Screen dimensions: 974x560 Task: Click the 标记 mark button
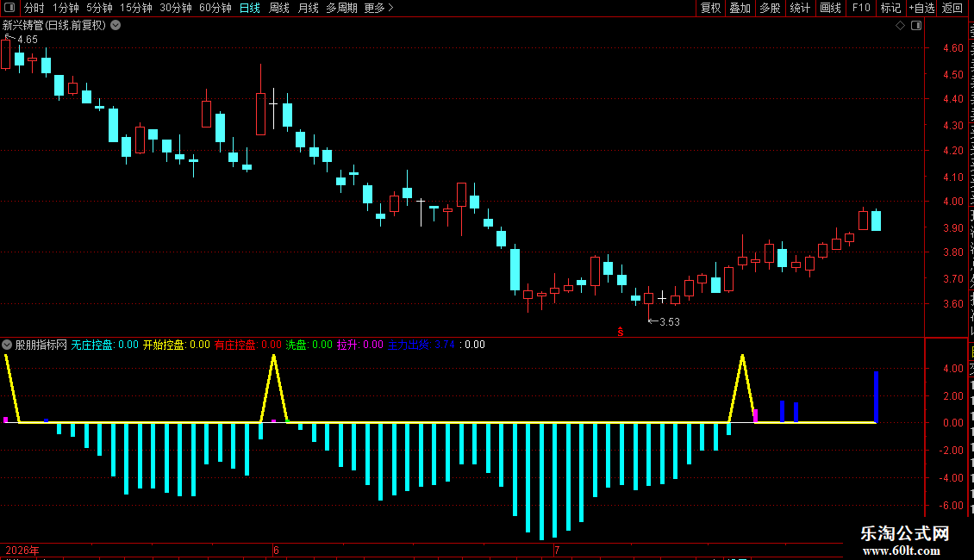click(x=890, y=8)
